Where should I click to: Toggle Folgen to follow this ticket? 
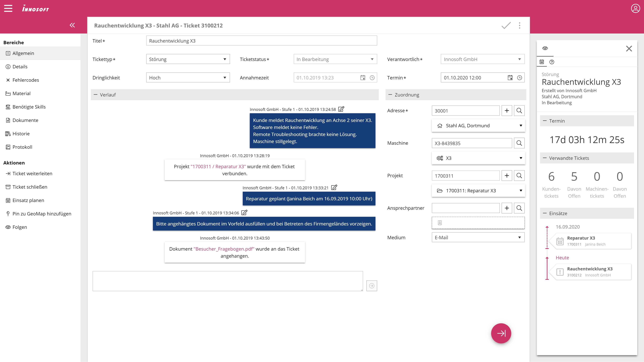20,227
